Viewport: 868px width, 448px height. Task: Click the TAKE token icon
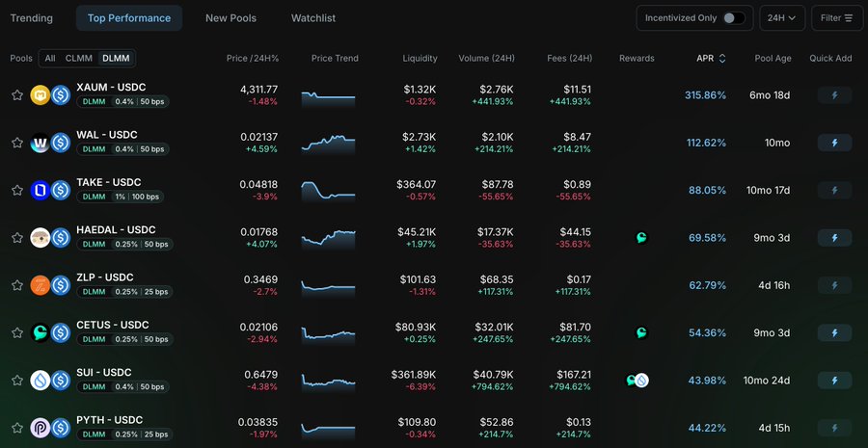pyautogui.click(x=41, y=190)
